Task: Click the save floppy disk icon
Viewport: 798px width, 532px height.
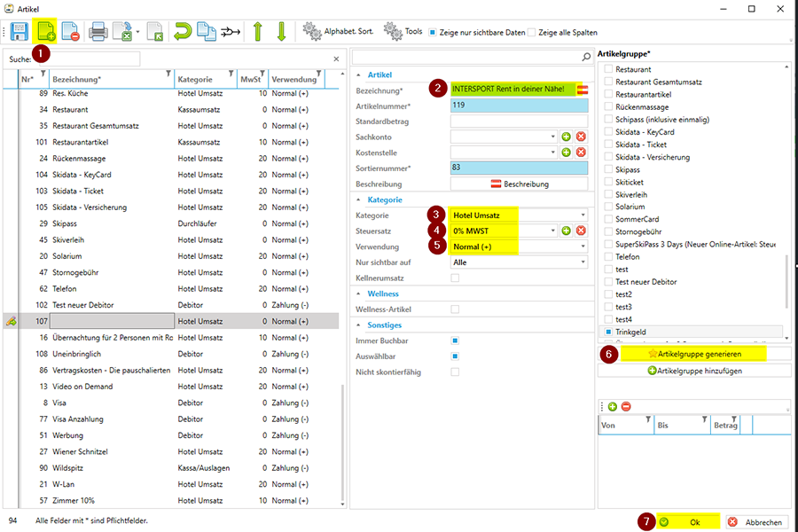Action: (20, 33)
